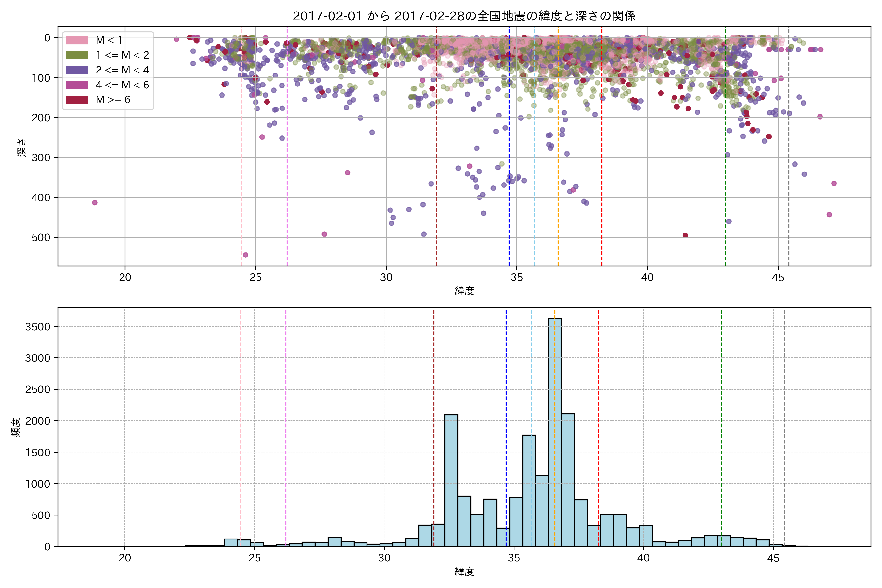Screen dimensions: 882x588
Task: Click the magenta 4 <= M < 6 swatch
Action: 77,85
